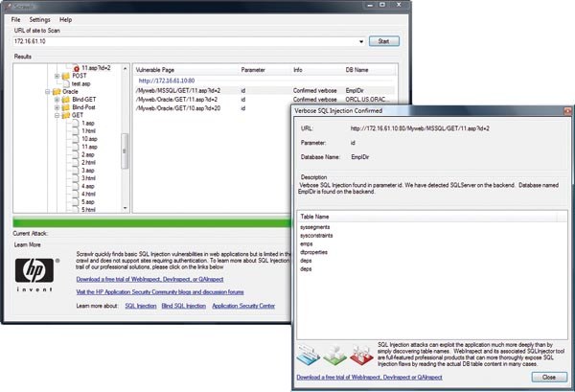
Task: Select the 11.asp file icon under Oracle GET
Action: click(x=75, y=147)
